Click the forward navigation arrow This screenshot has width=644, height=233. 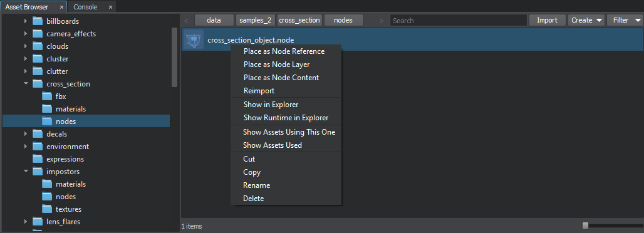[x=382, y=20]
